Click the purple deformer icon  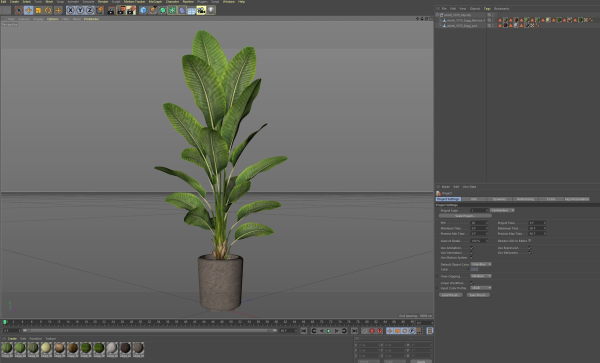(182, 10)
